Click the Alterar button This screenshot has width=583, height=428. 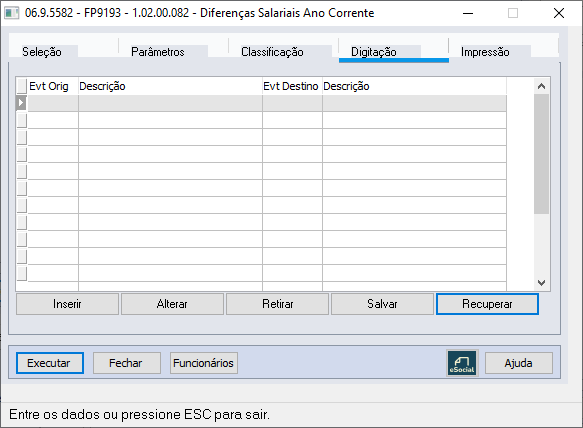point(172,304)
